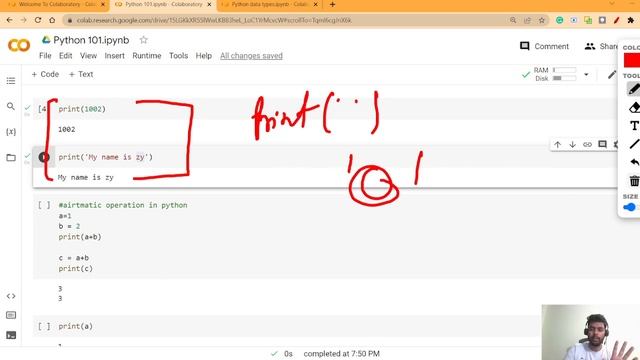Zoom icon in the address bar
640x360 pixels.
click(x=513, y=20)
